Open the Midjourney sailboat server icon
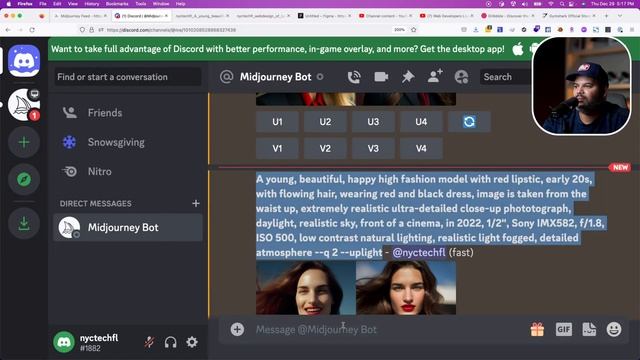The height and width of the screenshot is (360, 640). [x=24, y=105]
